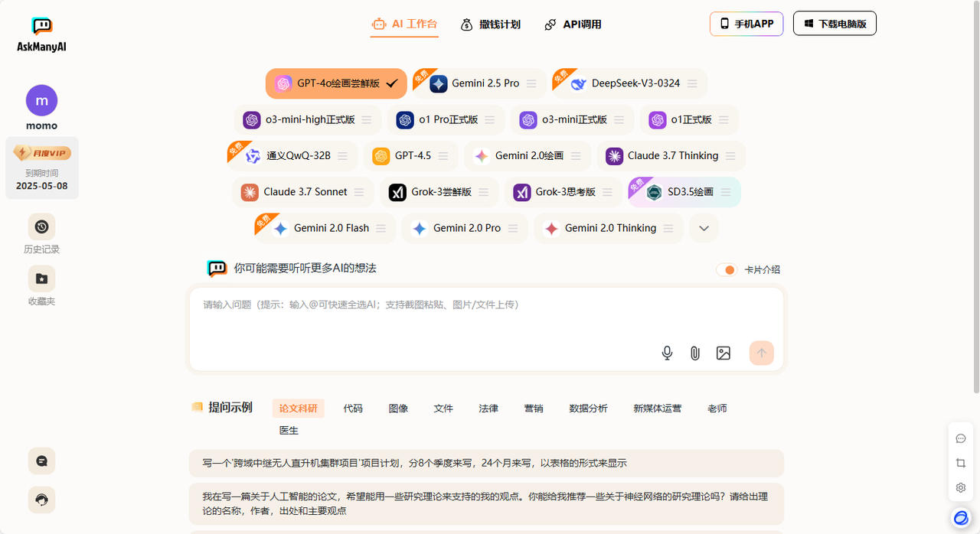
Task: Click the 下载电脑版 button
Action: pos(835,24)
